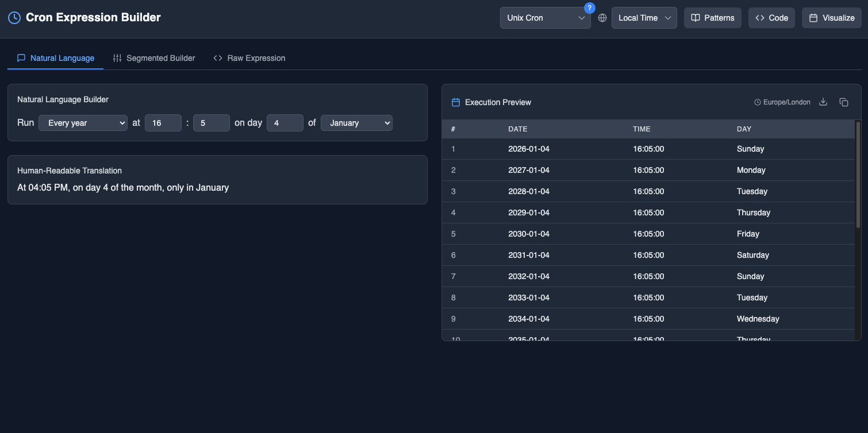The width and height of the screenshot is (868, 433).
Task: Click the date 2032-01-04
Action: click(x=529, y=276)
